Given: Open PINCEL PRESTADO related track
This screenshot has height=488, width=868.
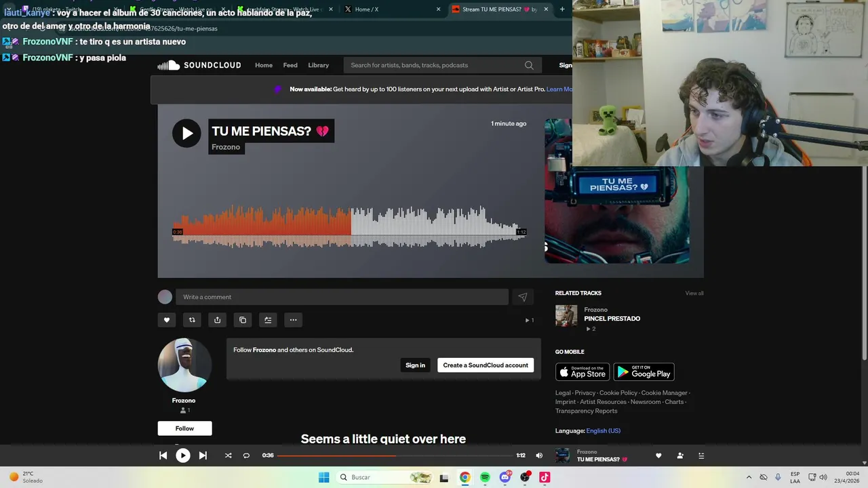Looking at the screenshot, I should pyautogui.click(x=612, y=319).
